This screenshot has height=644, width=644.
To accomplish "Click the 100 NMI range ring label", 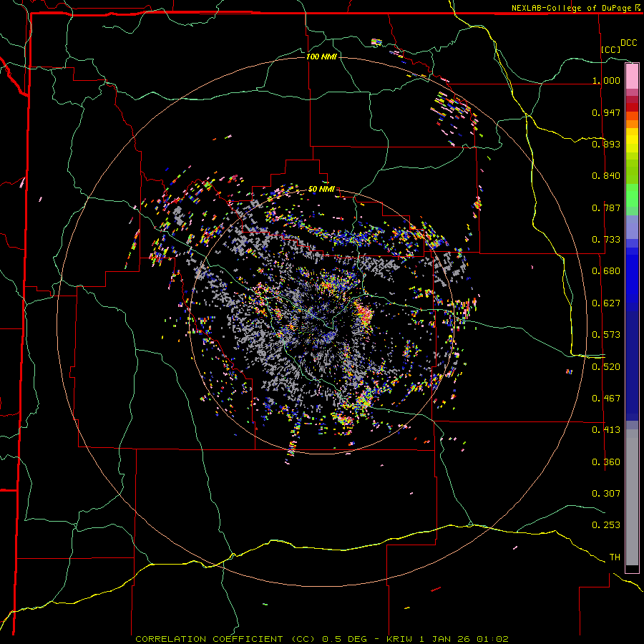I will point(321,57).
